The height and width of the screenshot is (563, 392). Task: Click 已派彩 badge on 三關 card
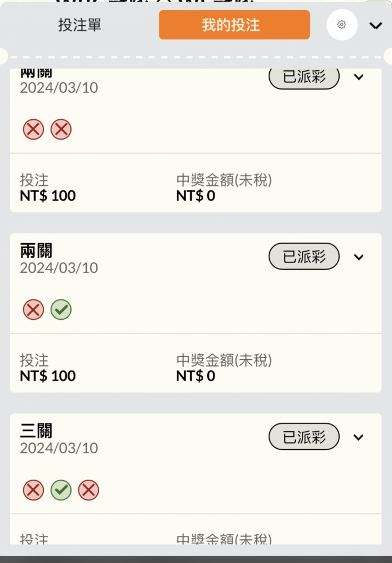click(304, 437)
